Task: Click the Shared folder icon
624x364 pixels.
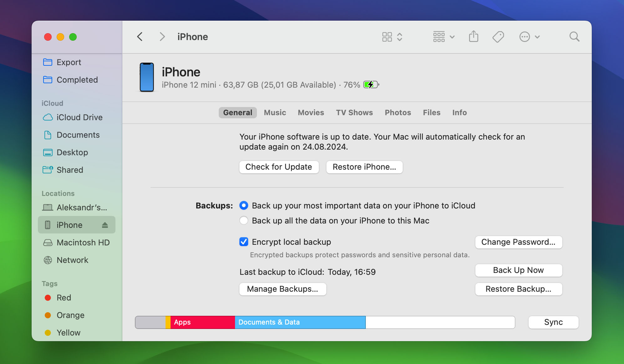Action: 48,170
